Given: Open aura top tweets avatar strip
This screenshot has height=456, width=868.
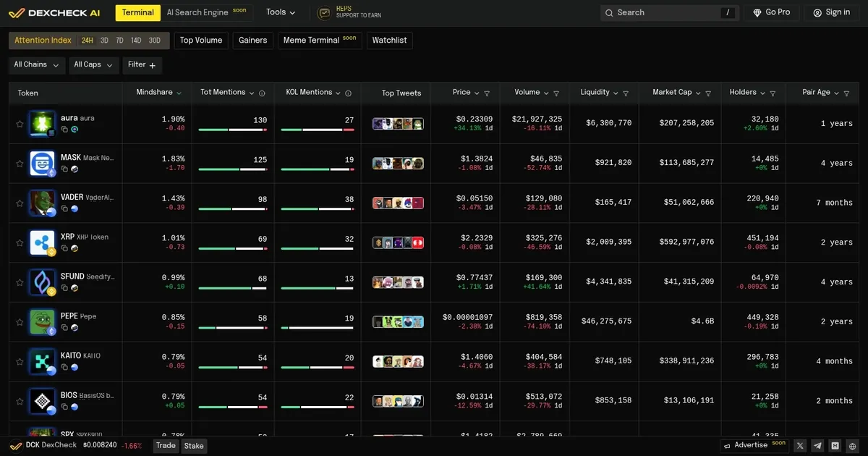Looking at the screenshot, I should 398,124.
